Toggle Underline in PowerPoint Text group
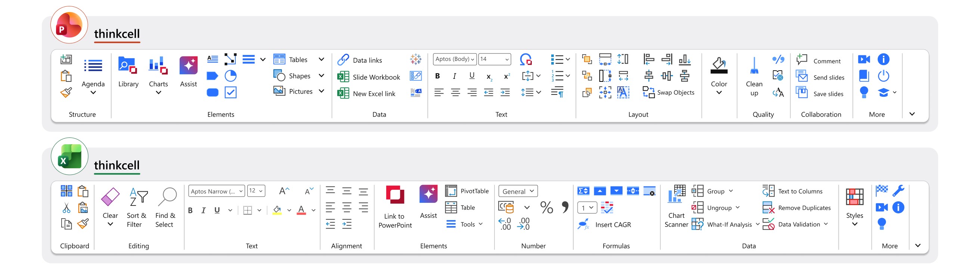The image size is (980, 269). [x=472, y=76]
